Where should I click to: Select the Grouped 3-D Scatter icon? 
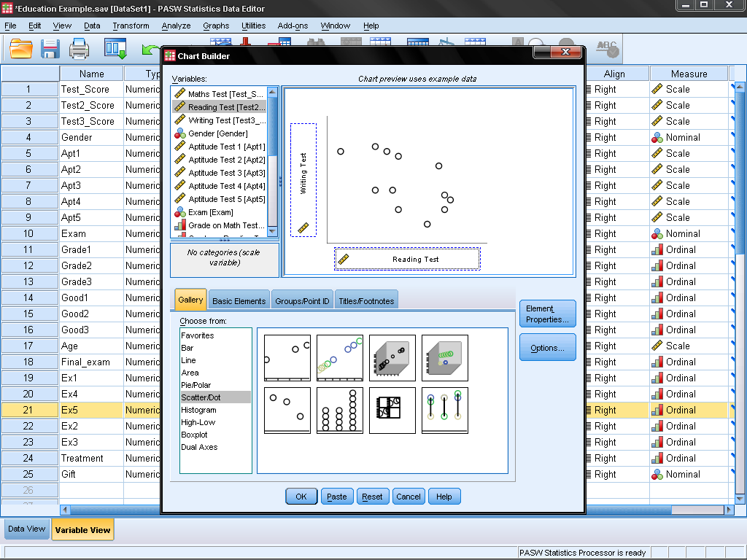tap(445, 358)
